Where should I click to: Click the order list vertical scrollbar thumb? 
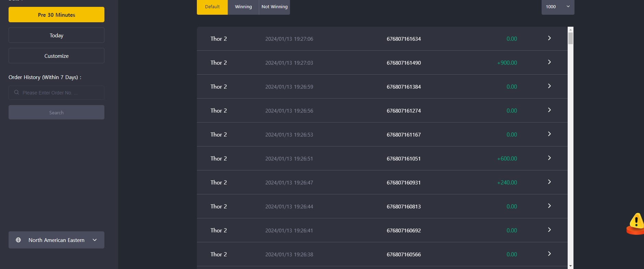click(x=570, y=38)
